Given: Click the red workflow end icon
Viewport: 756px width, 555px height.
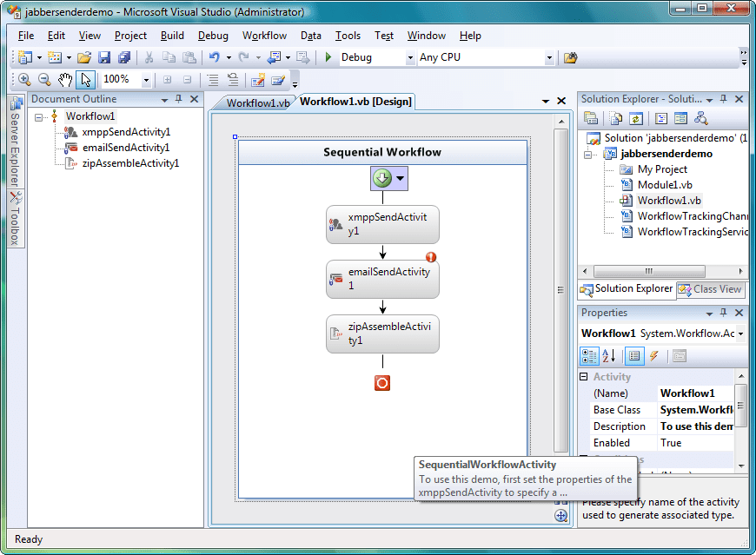Looking at the screenshot, I should (382, 383).
